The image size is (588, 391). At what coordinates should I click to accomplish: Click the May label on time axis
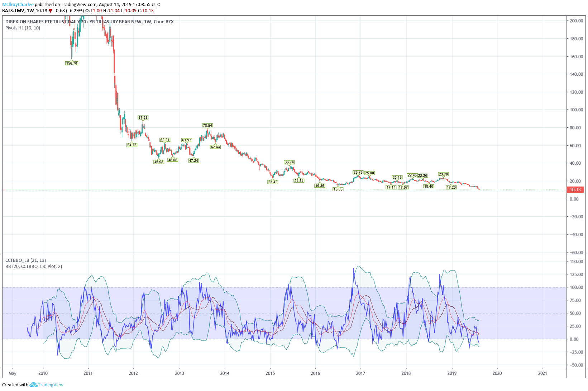pos(13,373)
